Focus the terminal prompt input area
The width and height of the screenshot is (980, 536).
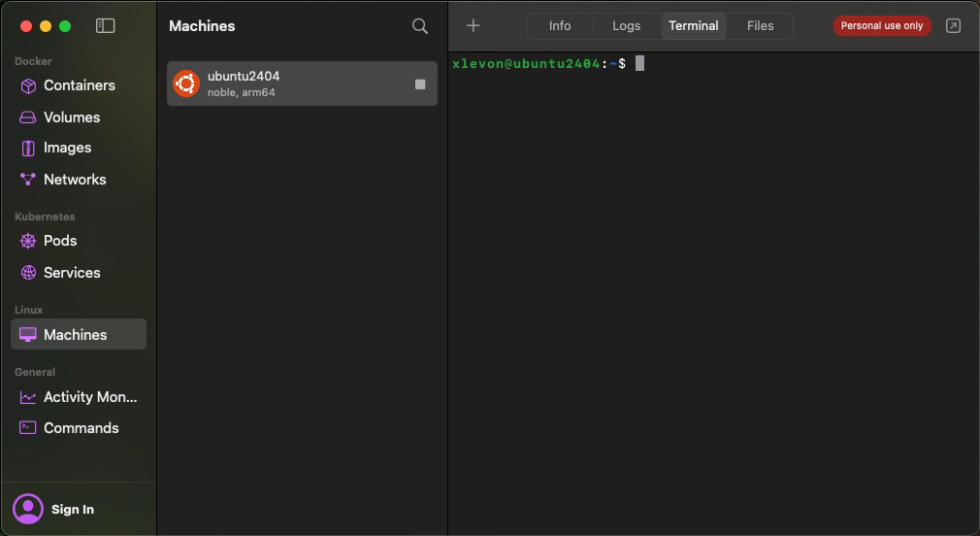(640, 63)
